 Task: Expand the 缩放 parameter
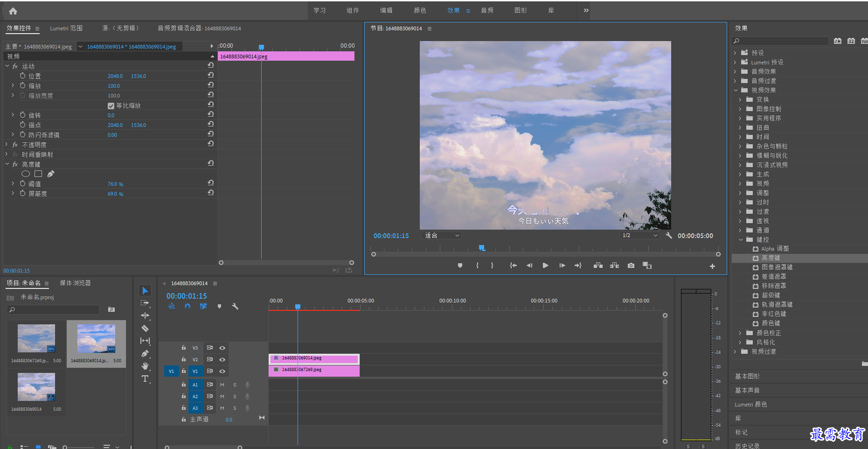point(13,85)
